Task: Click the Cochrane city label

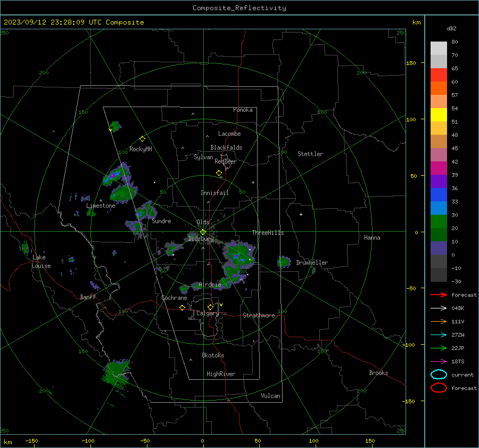Action: point(174,298)
